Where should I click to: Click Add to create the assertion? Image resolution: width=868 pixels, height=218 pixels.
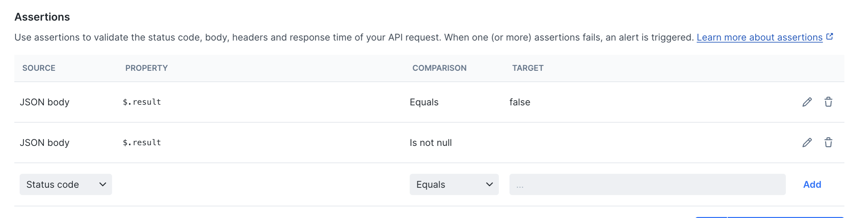coord(812,184)
